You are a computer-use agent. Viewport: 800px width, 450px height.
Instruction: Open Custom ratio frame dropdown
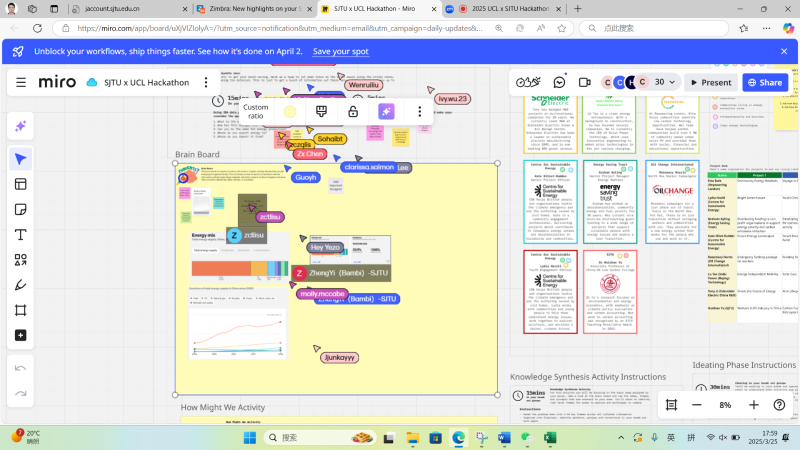point(255,111)
